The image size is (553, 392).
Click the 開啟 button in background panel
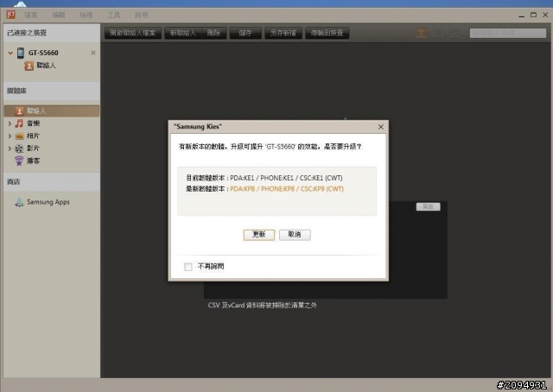[x=429, y=206]
